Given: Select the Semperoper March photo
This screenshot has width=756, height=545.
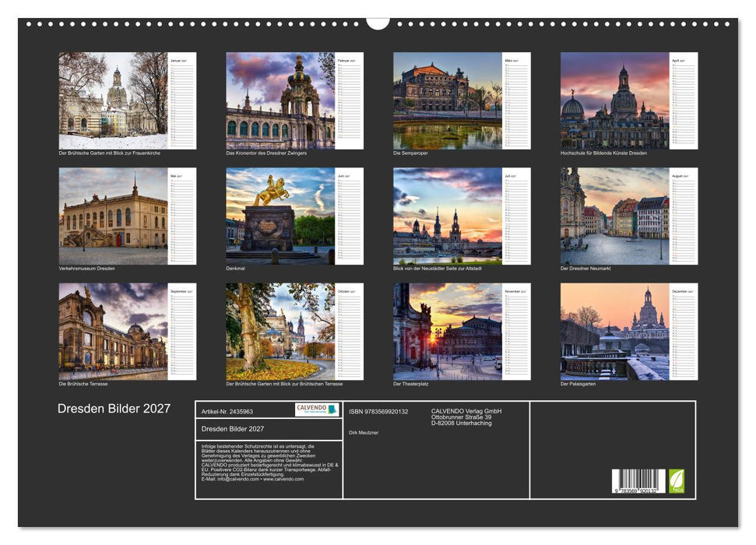Looking at the screenshot, I should [448, 100].
